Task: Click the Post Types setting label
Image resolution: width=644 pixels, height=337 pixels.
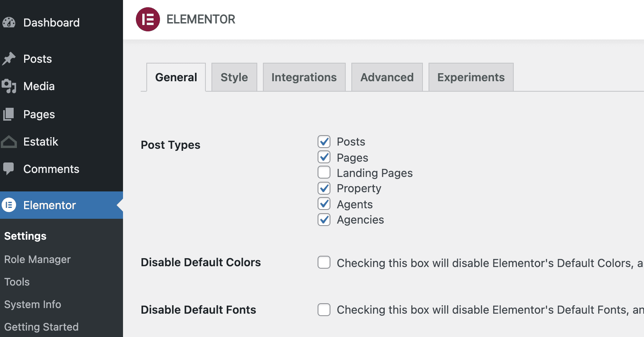Action: [x=170, y=145]
